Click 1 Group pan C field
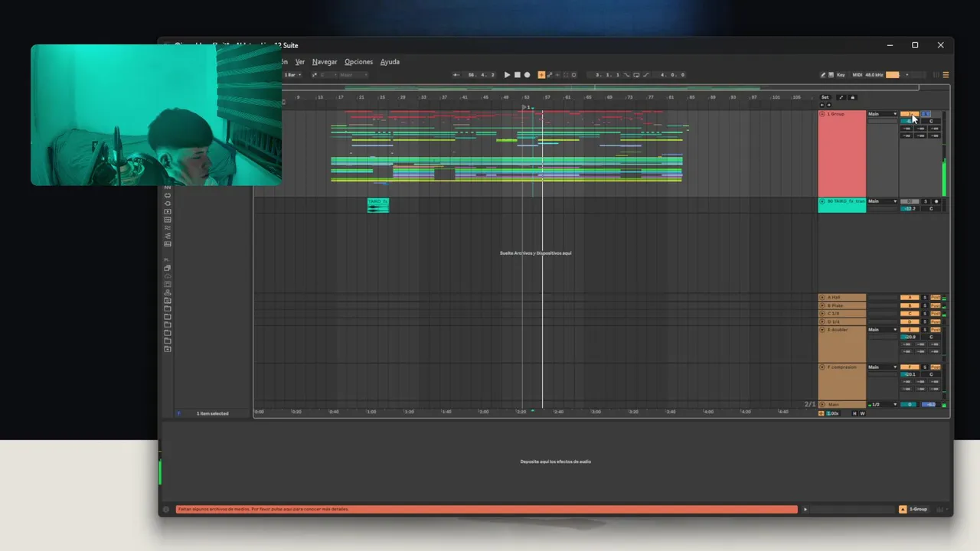This screenshot has width=980, height=551. click(931, 122)
